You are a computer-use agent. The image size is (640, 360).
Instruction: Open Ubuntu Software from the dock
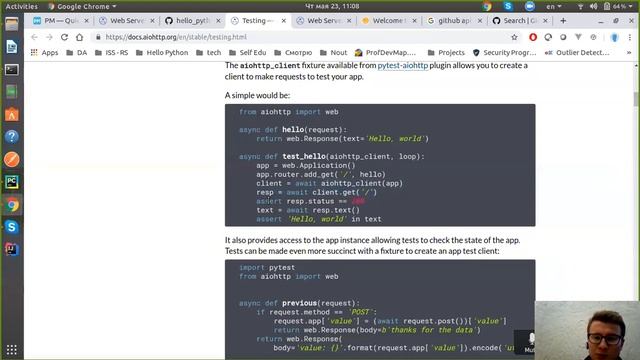pyautogui.click(x=12, y=114)
